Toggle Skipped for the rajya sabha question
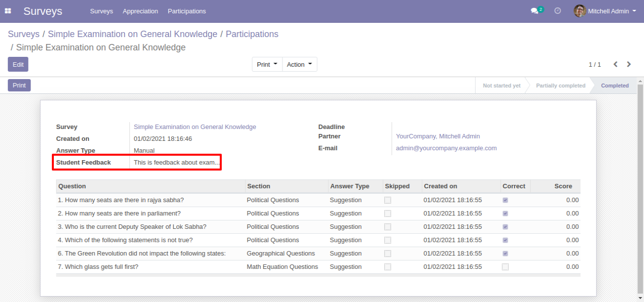Image resolution: width=644 pixels, height=302 pixels. pyautogui.click(x=388, y=200)
